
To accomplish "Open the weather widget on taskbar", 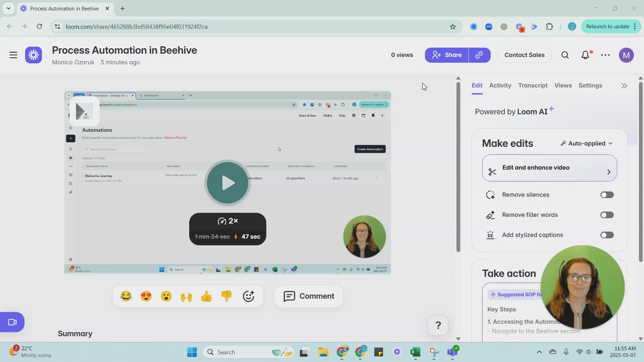I will coord(30,351).
